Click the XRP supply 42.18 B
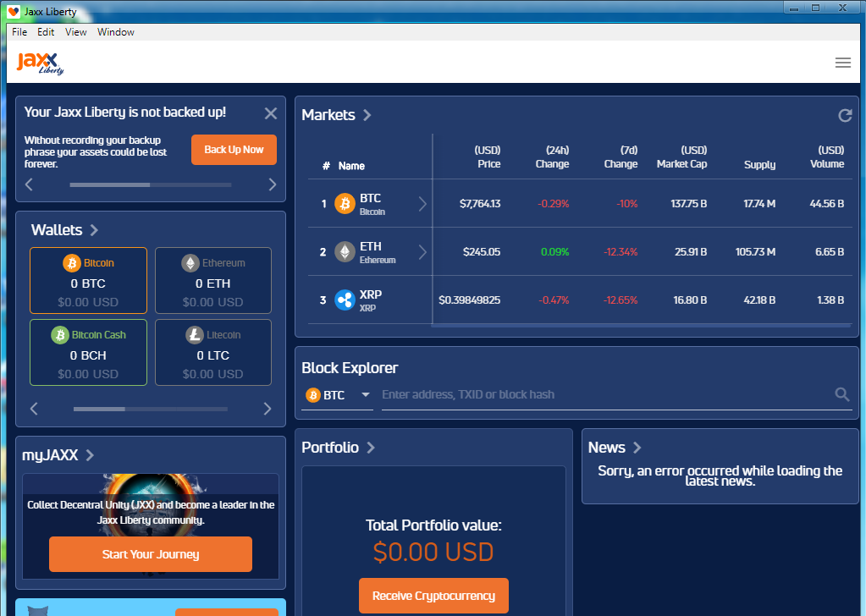Screen dimensions: 866x616 click(x=759, y=300)
